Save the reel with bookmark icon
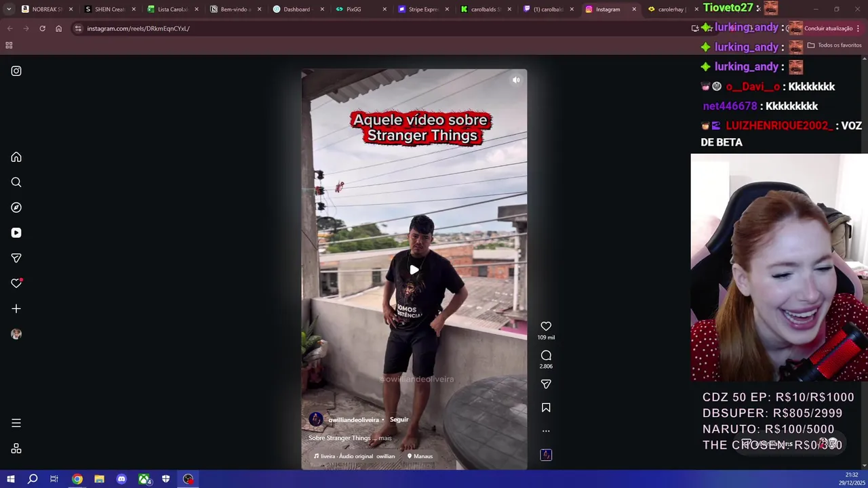 tap(546, 407)
